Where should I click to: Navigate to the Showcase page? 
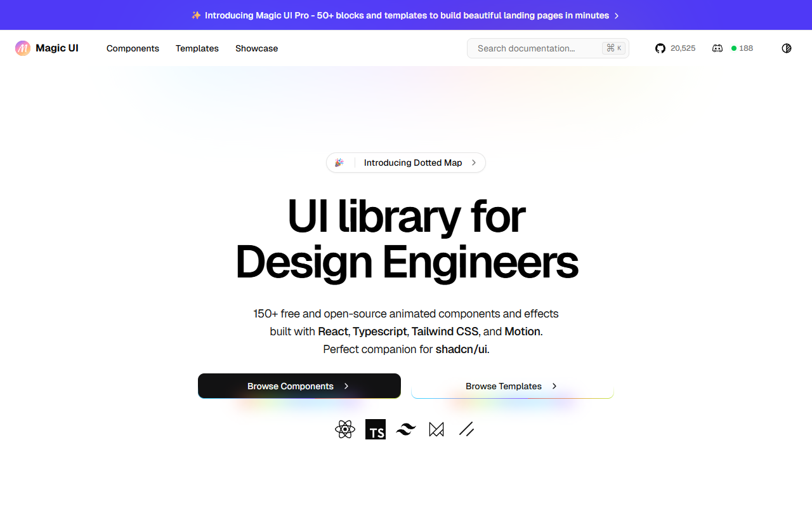point(256,48)
